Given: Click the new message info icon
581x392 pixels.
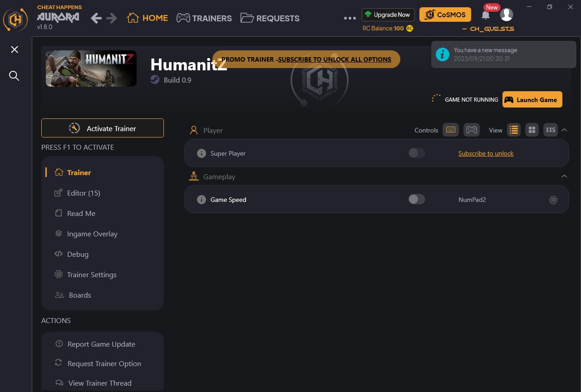Looking at the screenshot, I should [443, 54].
